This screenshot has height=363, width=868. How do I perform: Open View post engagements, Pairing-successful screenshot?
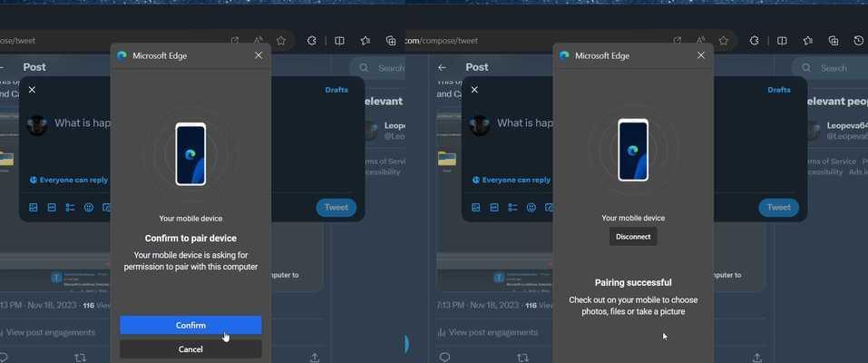click(x=487, y=332)
